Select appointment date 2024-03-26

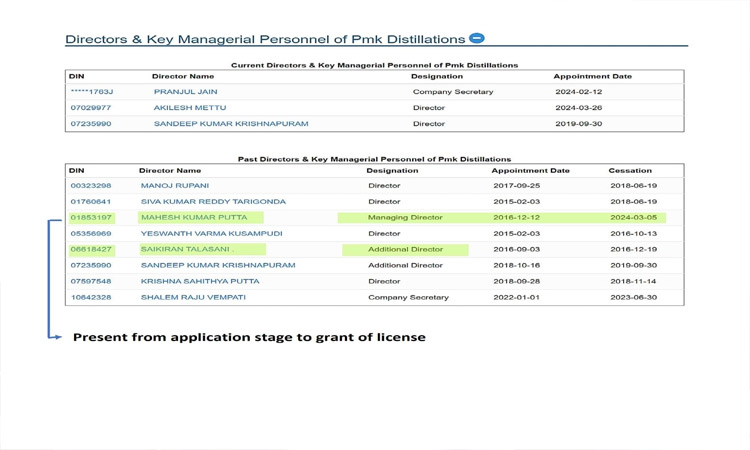579,108
